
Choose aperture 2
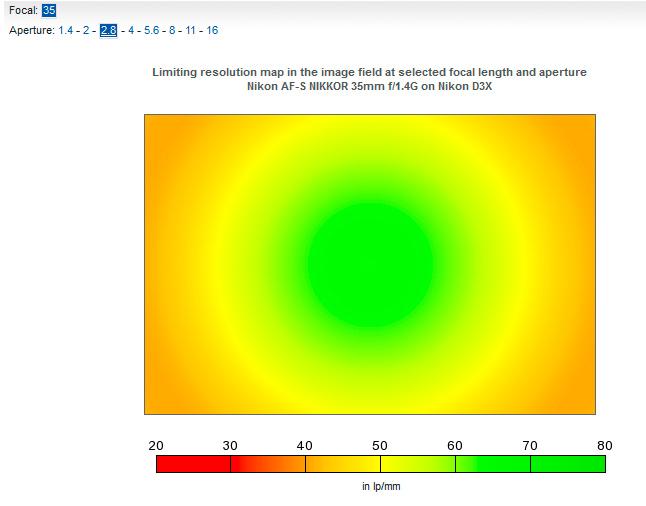(86, 30)
